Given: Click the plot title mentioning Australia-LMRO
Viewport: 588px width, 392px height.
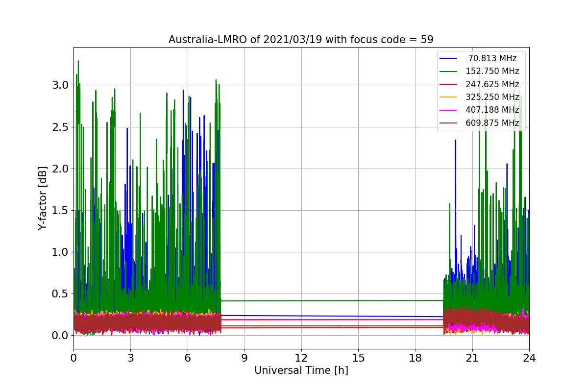Looking at the screenshot, I should pyautogui.click(x=301, y=40).
